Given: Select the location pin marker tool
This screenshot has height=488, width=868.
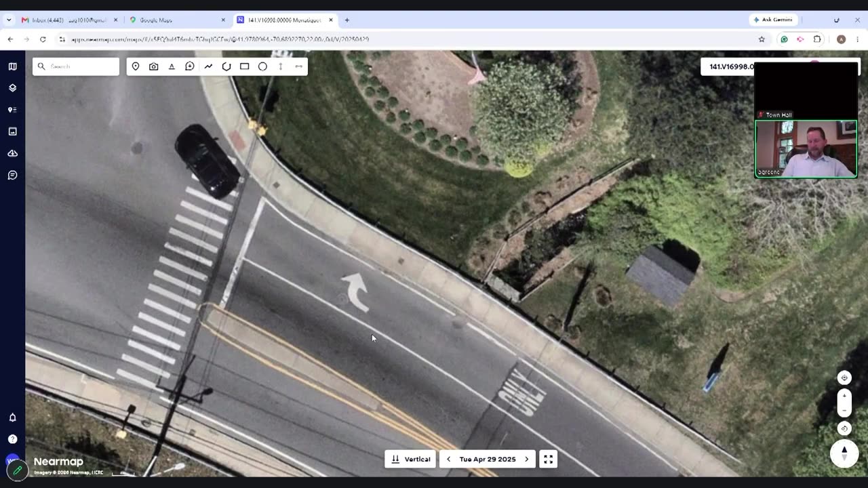Looking at the screenshot, I should pyautogui.click(x=136, y=66).
